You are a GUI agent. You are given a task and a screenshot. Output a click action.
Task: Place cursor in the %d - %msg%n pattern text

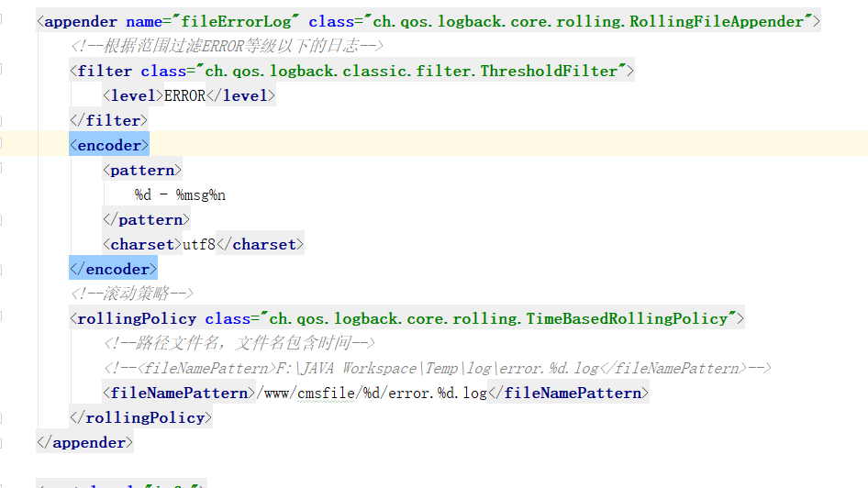tap(180, 194)
